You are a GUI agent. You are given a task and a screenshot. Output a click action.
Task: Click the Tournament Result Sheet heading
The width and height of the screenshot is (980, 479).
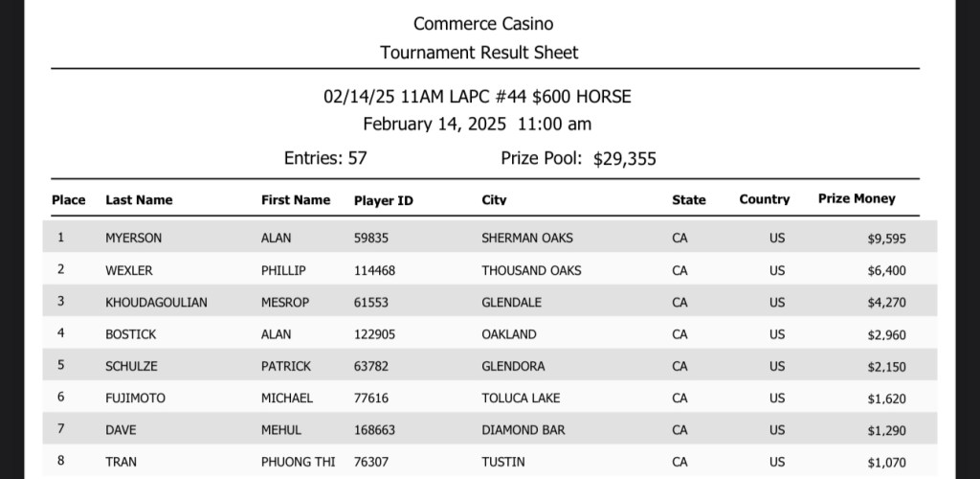(x=479, y=53)
